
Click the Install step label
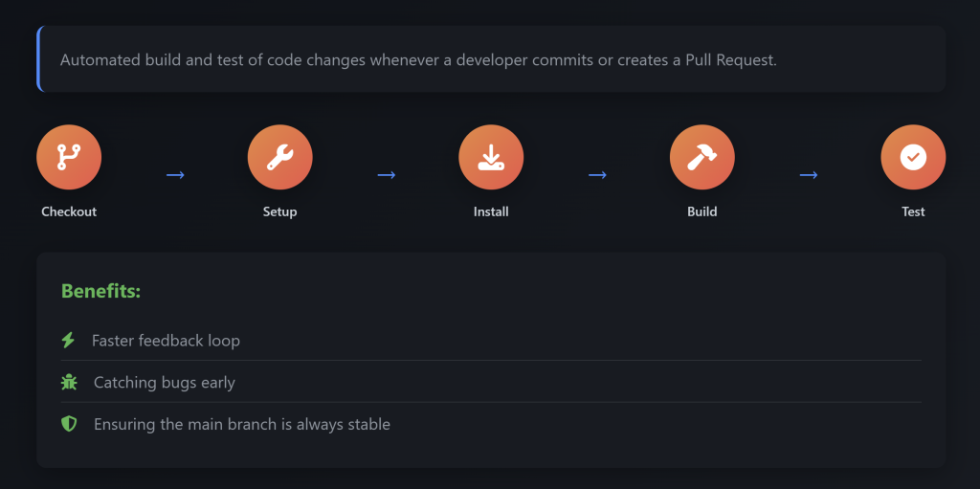(491, 211)
